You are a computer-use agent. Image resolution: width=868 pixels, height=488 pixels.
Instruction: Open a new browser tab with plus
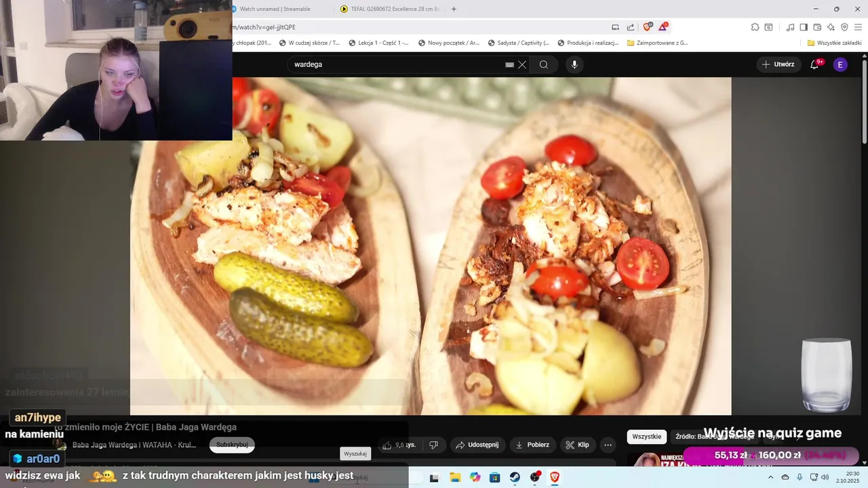pos(454,9)
